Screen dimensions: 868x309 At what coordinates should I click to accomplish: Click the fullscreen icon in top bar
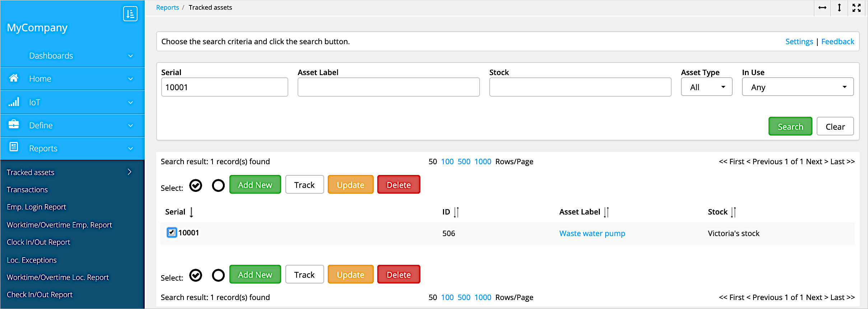click(857, 8)
